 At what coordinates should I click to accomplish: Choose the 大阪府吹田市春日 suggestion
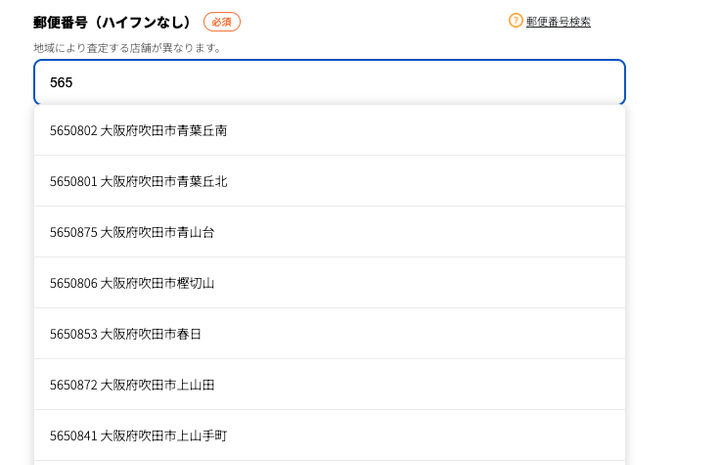[x=151, y=334]
